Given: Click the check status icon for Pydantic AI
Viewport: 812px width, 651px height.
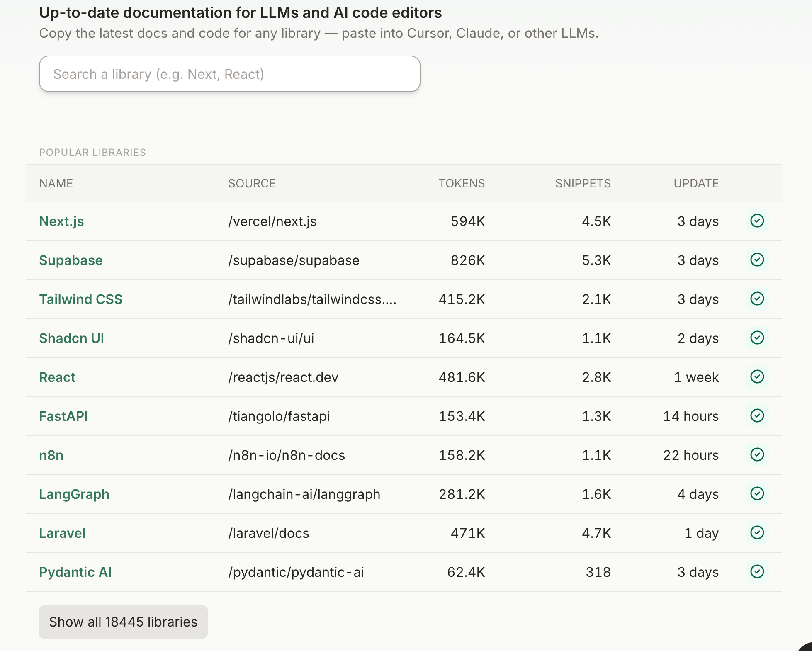Looking at the screenshot, I should pos(757,572).
